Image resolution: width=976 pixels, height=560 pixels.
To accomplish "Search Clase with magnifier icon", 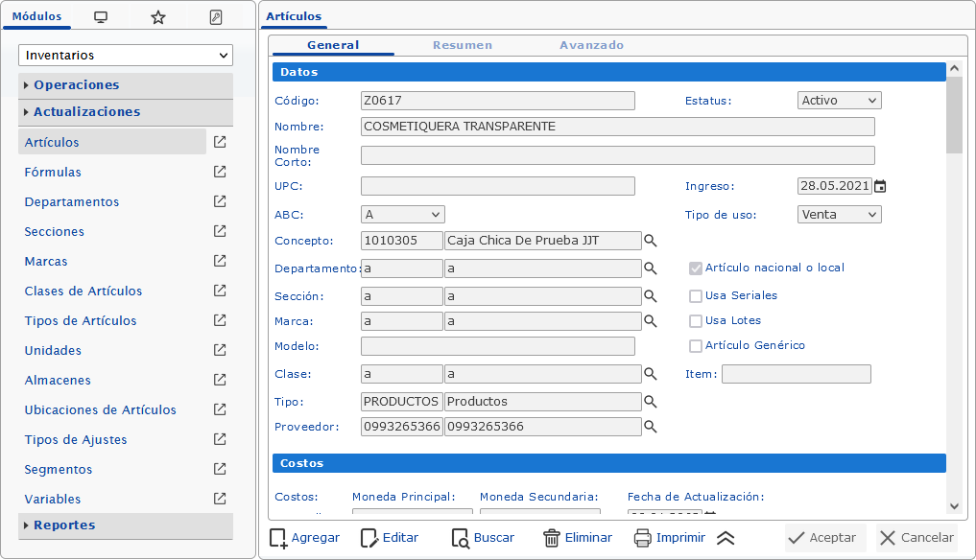I will pos(651,374).
